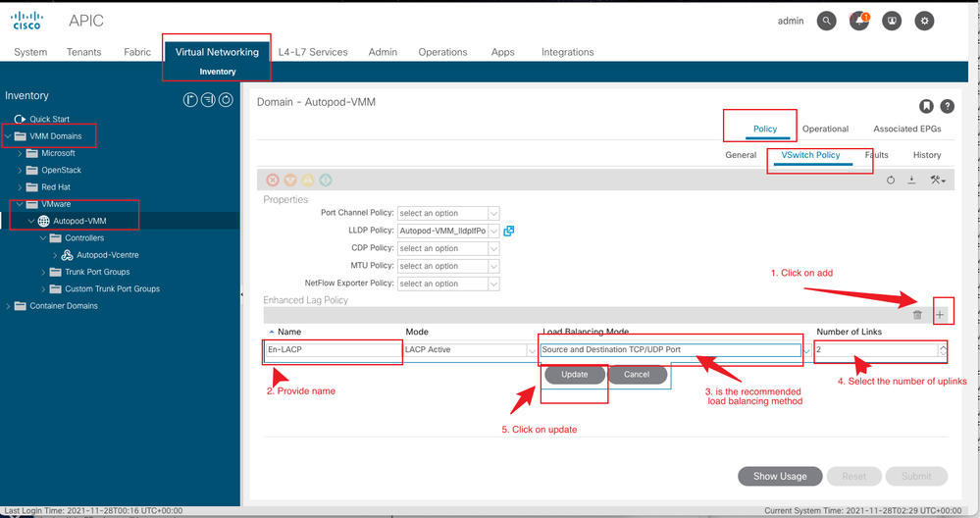Click the Cisco logo

[x=26, y=21]
